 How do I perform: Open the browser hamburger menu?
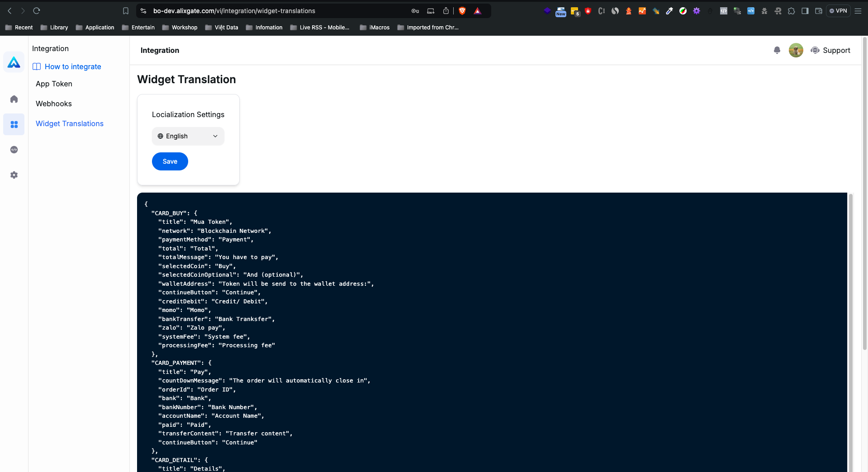pyautogui.click(x=859, y=10)
